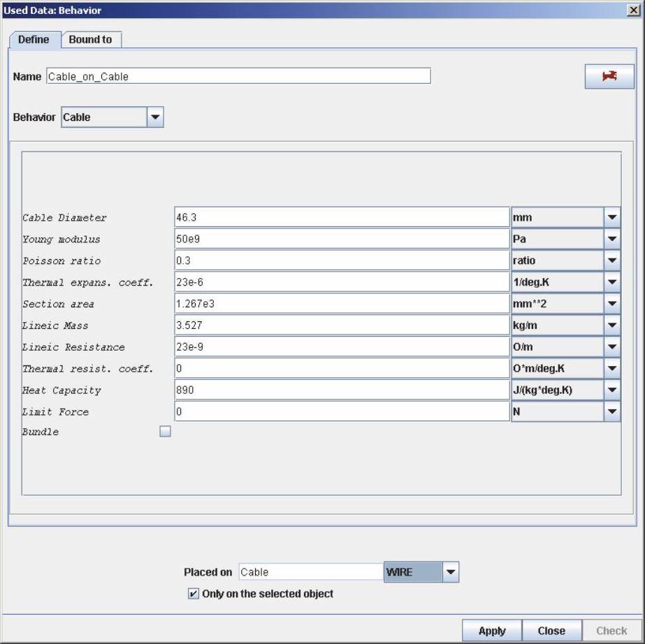Switch to the Bound to tab
This screenshot has height=644, width=645.
tap(90, 40)
